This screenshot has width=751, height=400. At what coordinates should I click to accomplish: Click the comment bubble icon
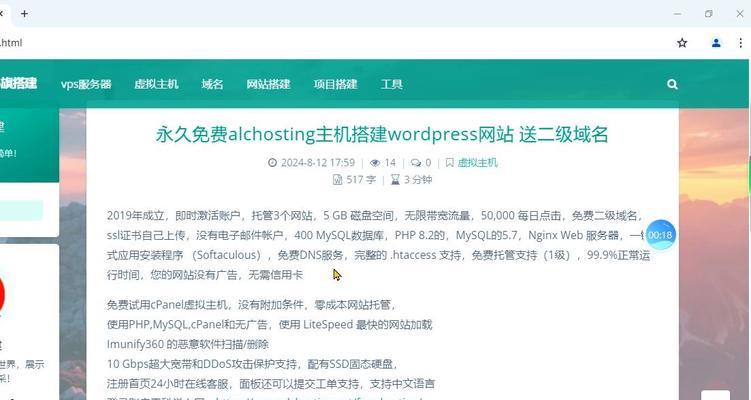pos(416,163)
